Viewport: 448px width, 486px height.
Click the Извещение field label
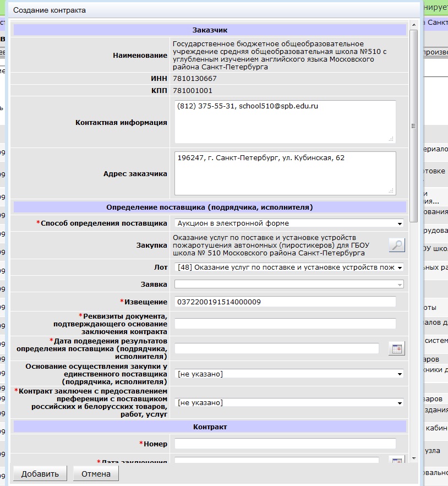coord(144,302)
